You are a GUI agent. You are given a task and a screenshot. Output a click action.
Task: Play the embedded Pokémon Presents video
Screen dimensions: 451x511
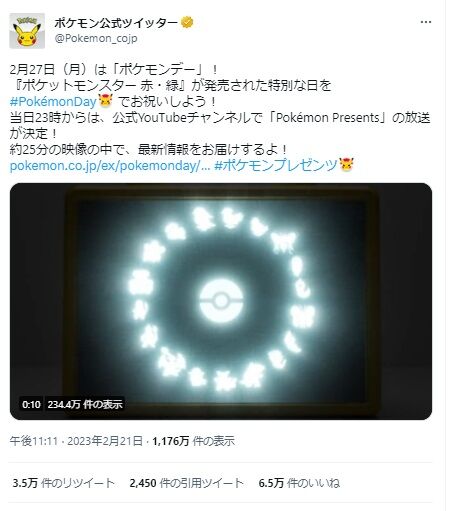click(221, 301)
